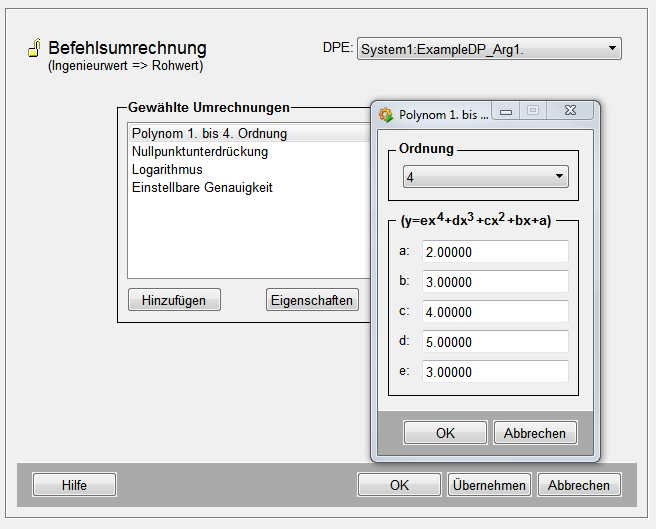Image resolution: width=656 pixels, height=529 pixels.
Task: Expand the Ordnung dropdown
Action: pyautogui.click(x=558, y=178)
